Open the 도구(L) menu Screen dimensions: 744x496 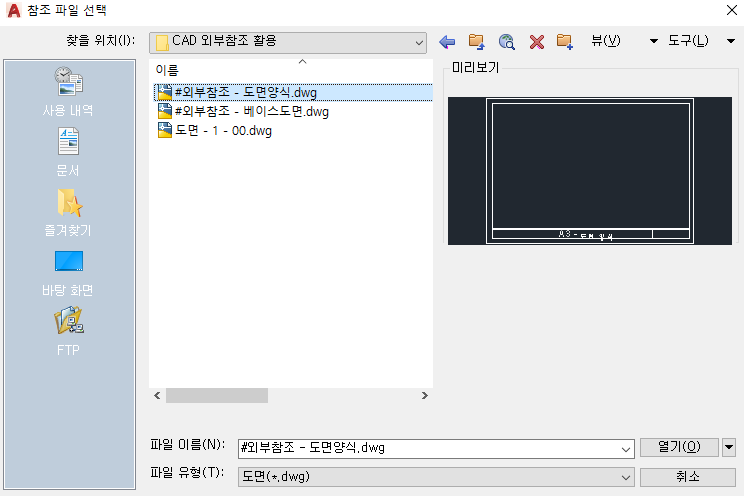pos(688,41)
